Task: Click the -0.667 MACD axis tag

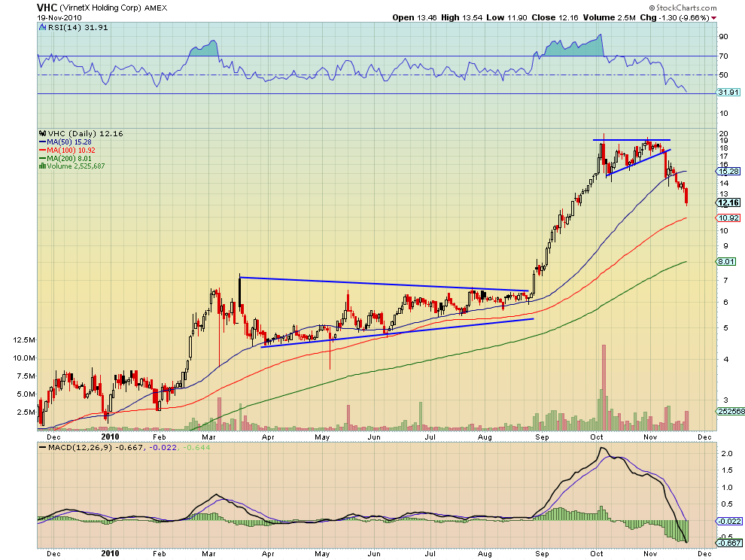Action: 729,543
